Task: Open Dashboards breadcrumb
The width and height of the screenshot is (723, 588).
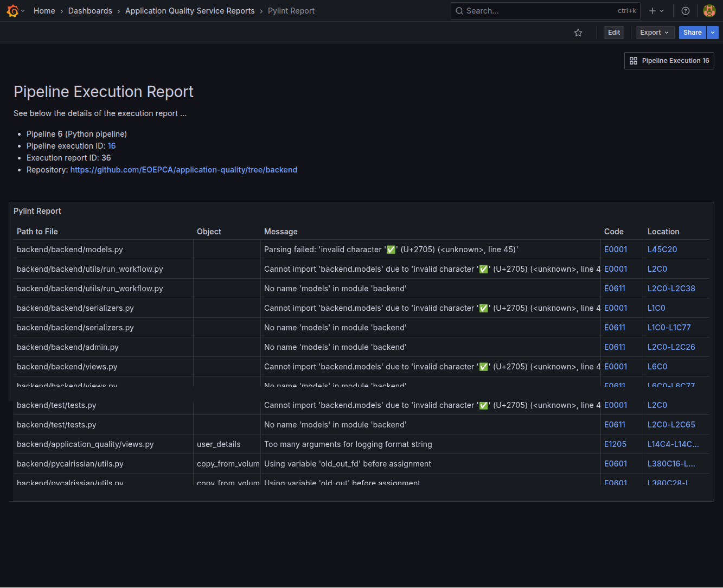Action: pos(90,11)
